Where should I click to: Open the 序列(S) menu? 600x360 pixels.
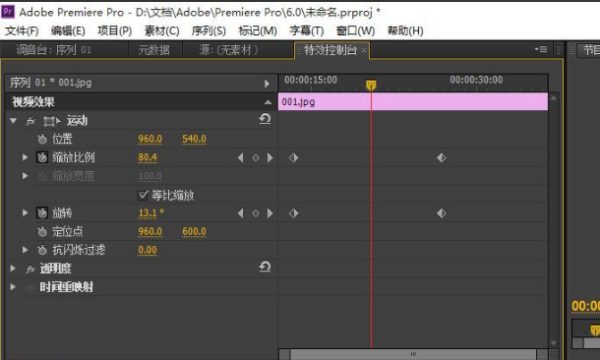[209, 31]
